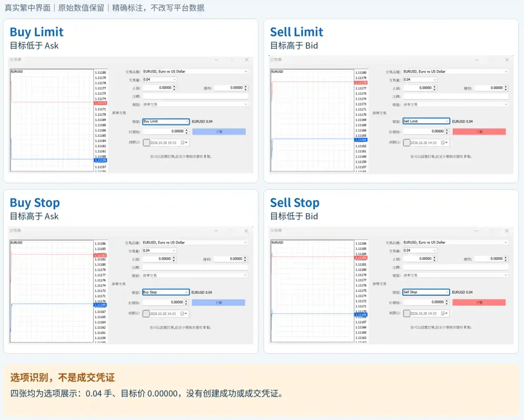The height and width of the screenshot is (420, 524).
Task: Click the red 下單 button in Sell Limit panel
Action: [479, 131]
